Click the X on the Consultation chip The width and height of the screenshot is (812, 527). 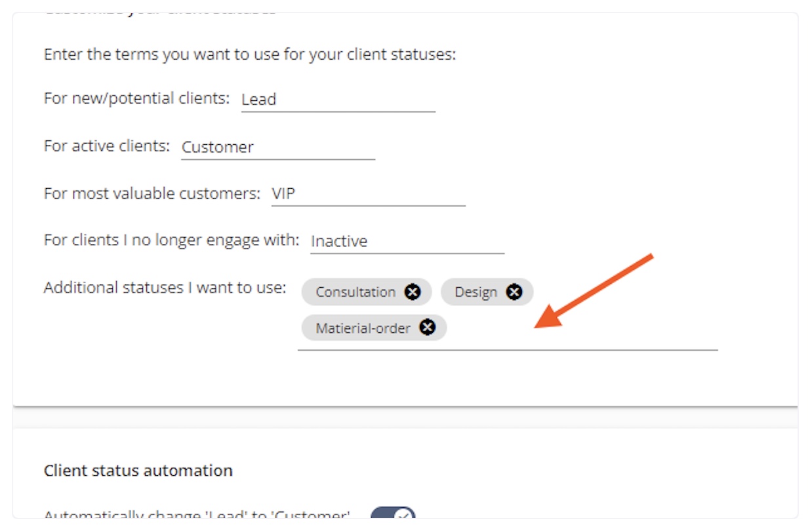[x=413, y=292]
